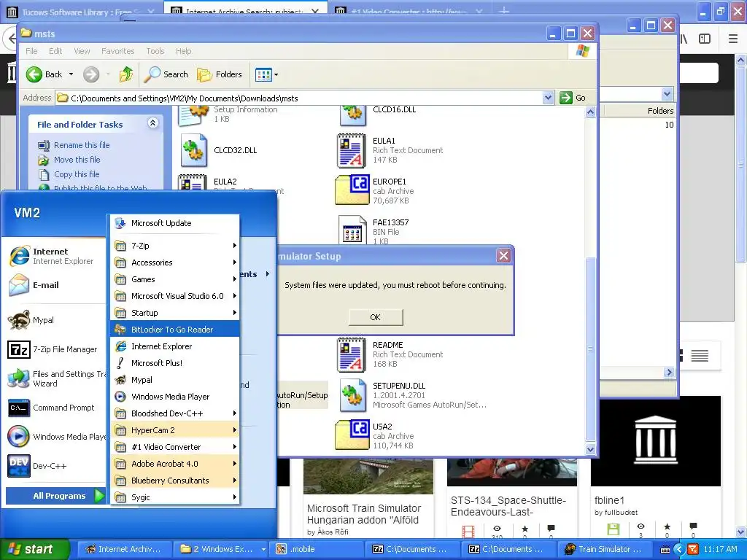747x560 pixels.
Task: Open the Tools menu
Action: pos(155,51)
